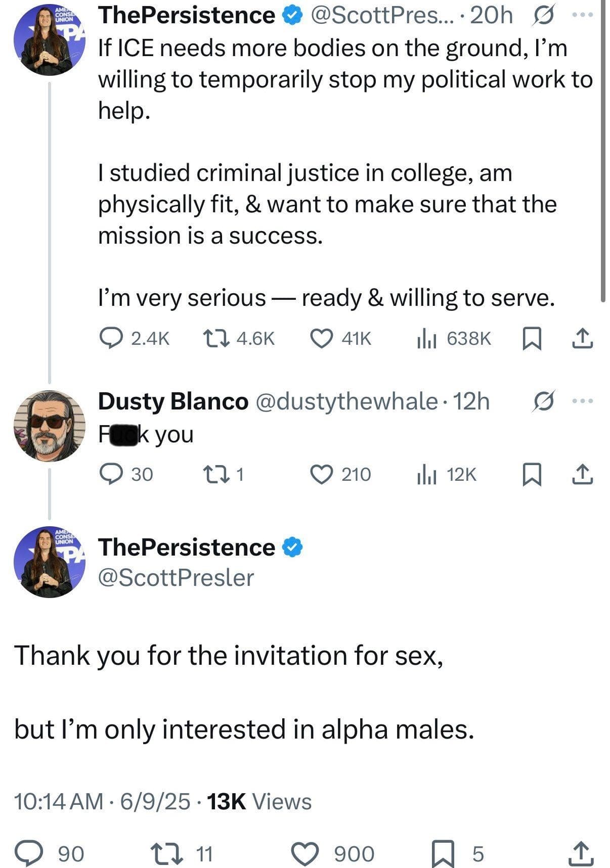
Task: Like the main tweet with 900 likes
Action: pyautogui.click(x=306, y=853)
